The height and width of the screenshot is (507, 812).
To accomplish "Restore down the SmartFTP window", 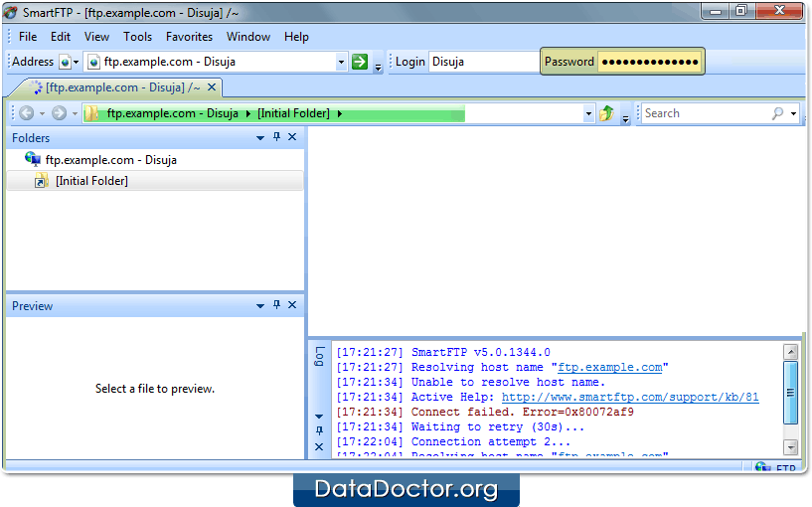I will click(741, 11).
